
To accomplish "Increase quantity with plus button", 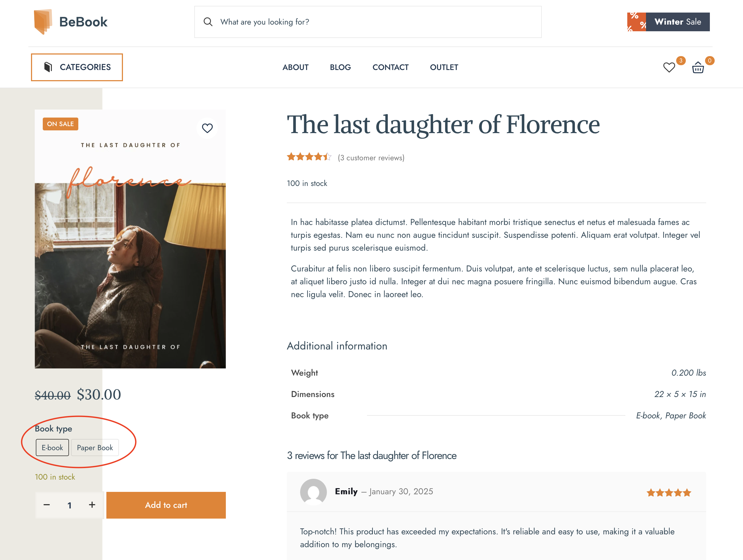I will (92, 505).
